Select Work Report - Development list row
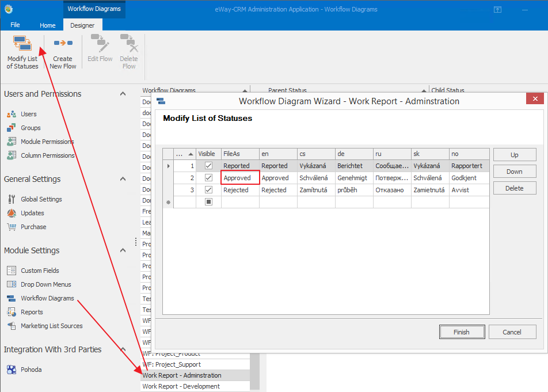Viewport: 548px width, 392px height. pos(195,386)
